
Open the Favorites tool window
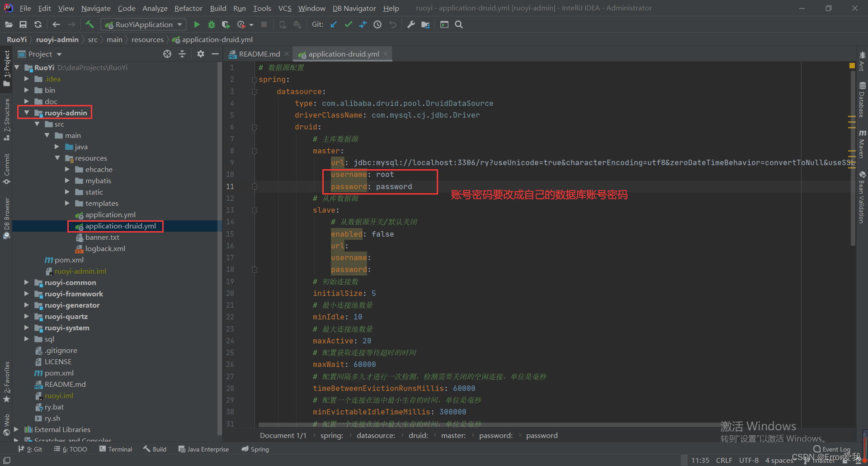pos(6,382)
